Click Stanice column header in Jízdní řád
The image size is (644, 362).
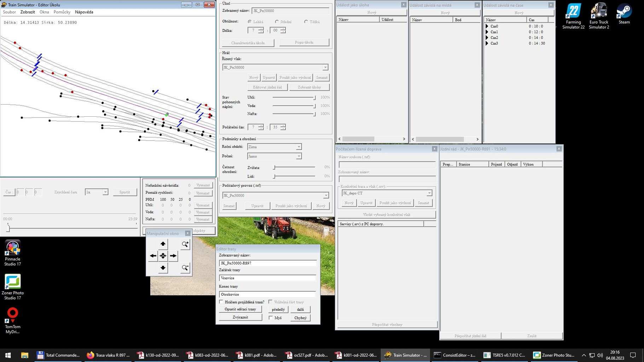pos(472,164)
